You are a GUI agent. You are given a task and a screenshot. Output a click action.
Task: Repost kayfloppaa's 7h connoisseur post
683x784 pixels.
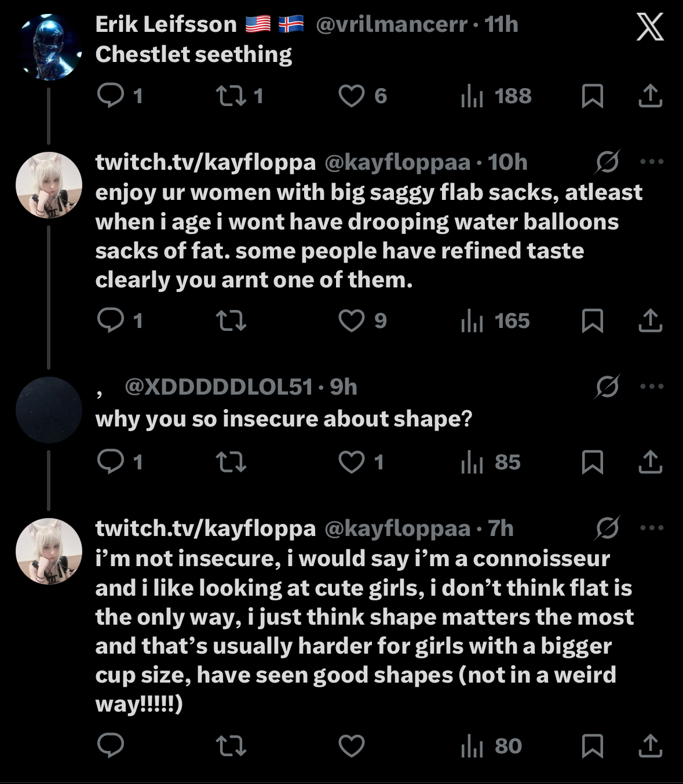231,746
